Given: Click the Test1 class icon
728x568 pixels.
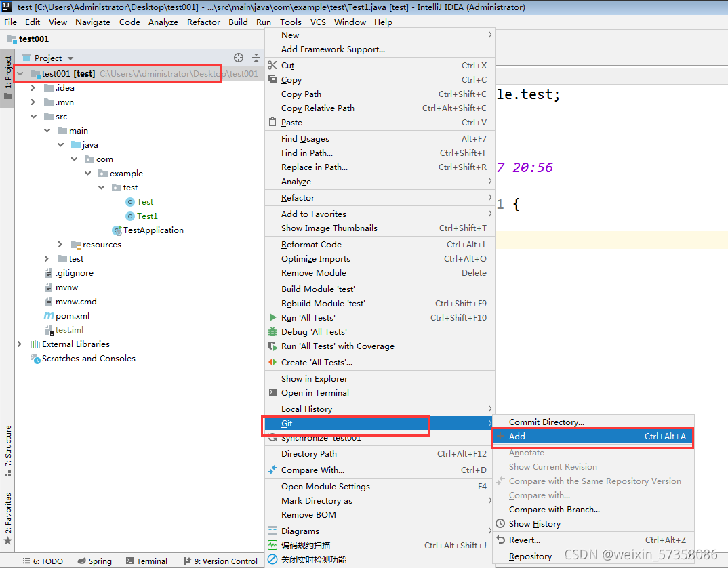Looking at the screenshot, I should pyautogui.click(x=130, y=216).
